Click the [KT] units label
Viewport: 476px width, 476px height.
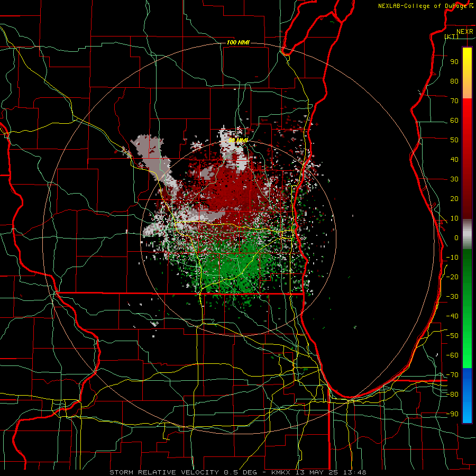coord(452,36)
